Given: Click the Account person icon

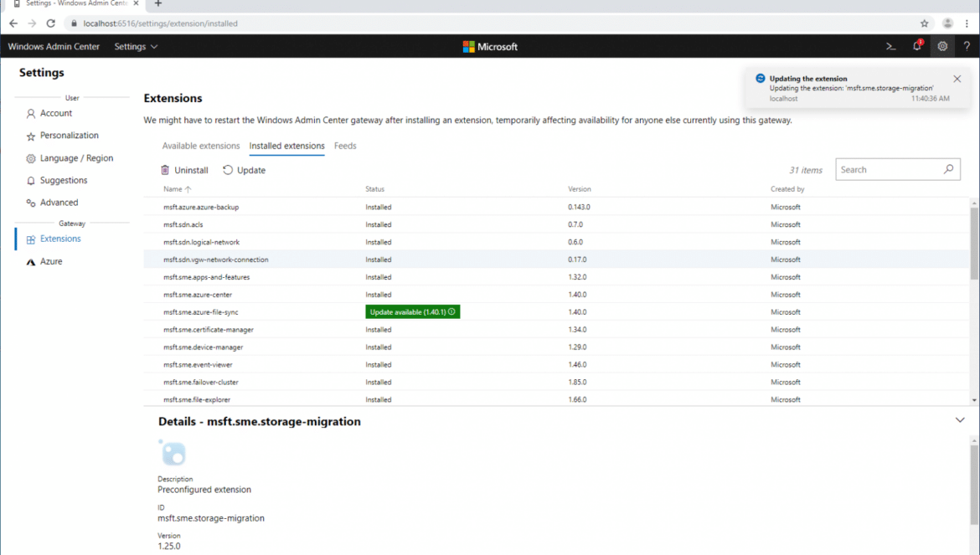Looking at the screenshot, I should pos(31,114).
